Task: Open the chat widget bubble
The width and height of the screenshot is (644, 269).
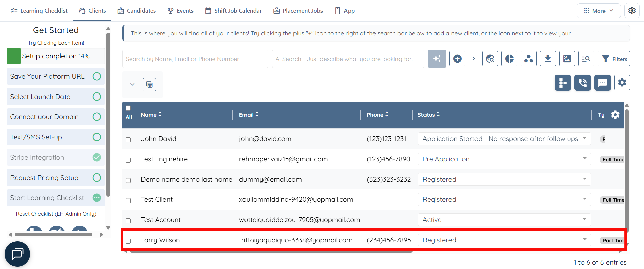Action: point(17,254)
